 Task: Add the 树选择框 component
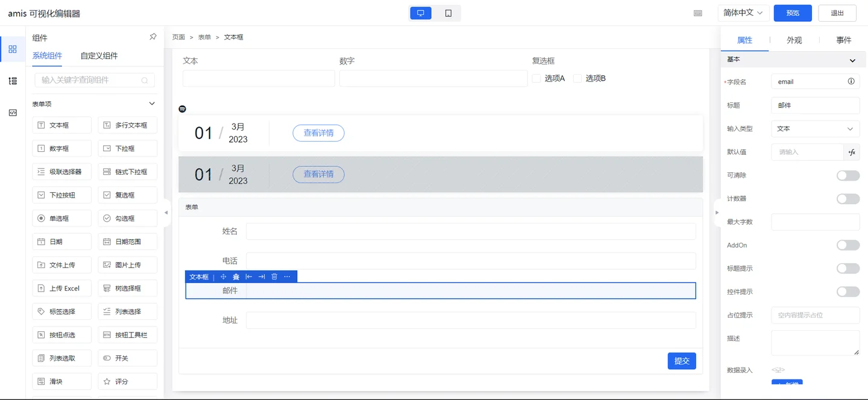coord(128,288)
